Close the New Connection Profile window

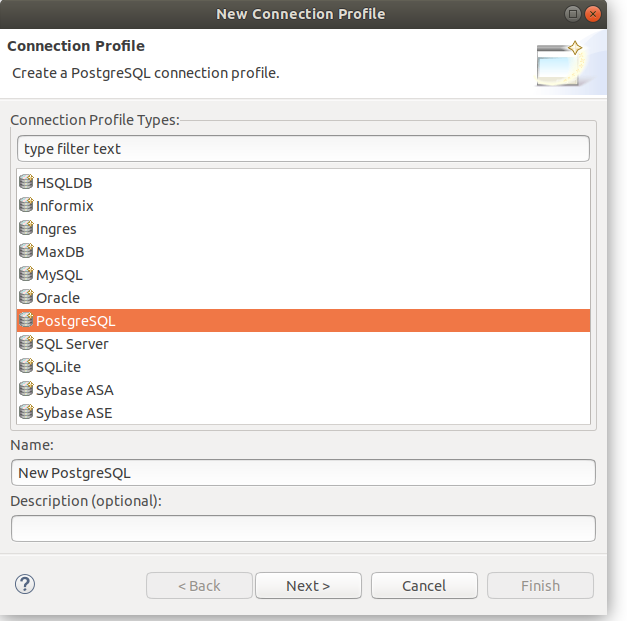pos(593,14)
